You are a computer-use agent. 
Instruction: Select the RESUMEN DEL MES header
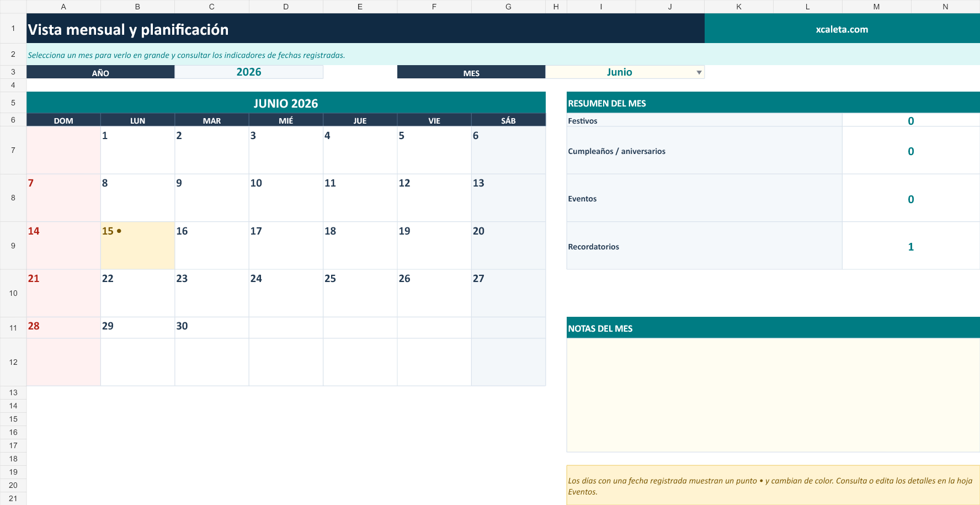coord(773,103)
